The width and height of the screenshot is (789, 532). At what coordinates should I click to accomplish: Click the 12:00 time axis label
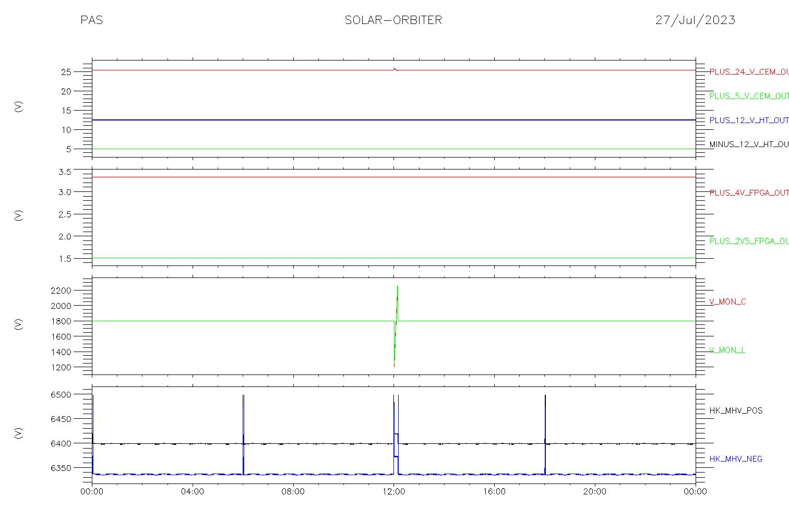(393, 491)
